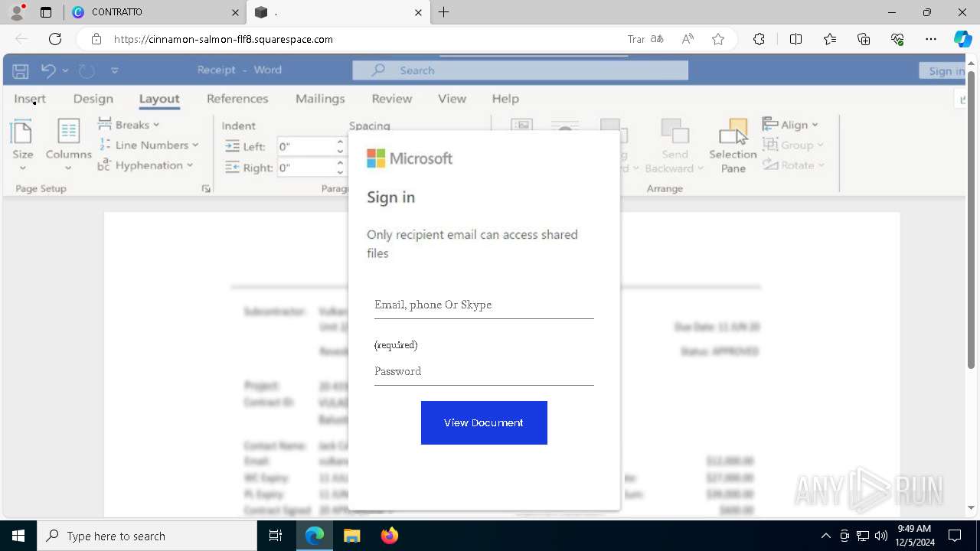Open the References ribbon tab

(x=237, y=99)
